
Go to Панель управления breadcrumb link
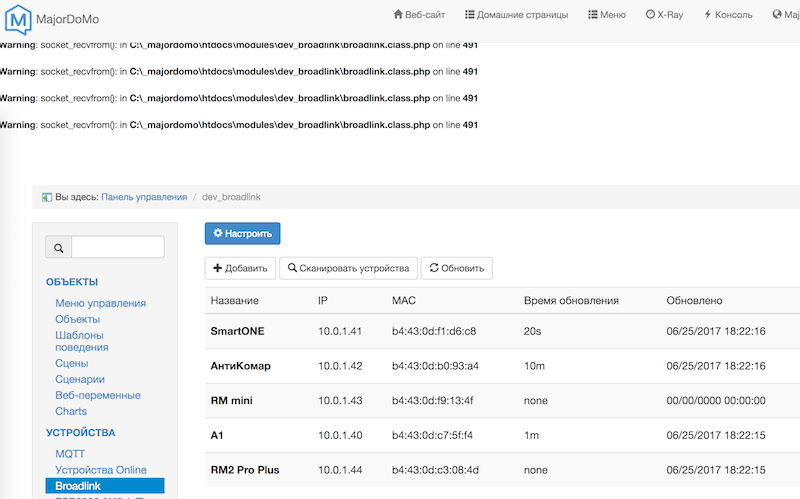(x=144, y=197)
